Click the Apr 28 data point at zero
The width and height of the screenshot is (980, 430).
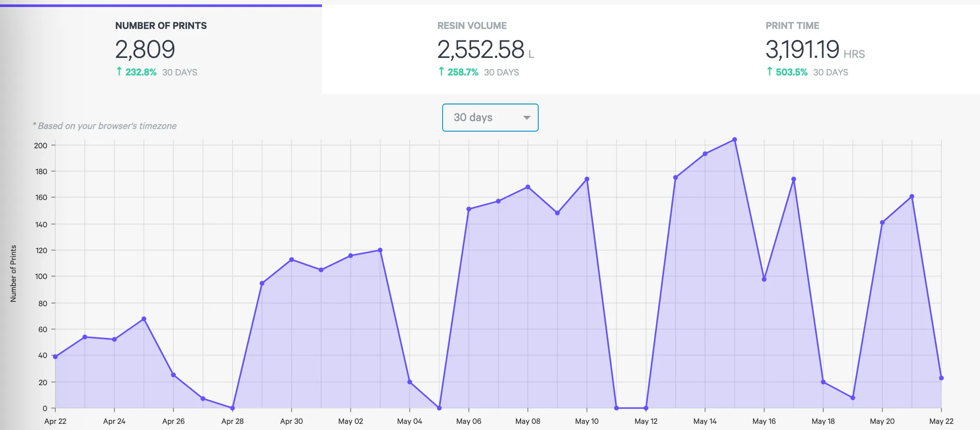click(232, 408)
